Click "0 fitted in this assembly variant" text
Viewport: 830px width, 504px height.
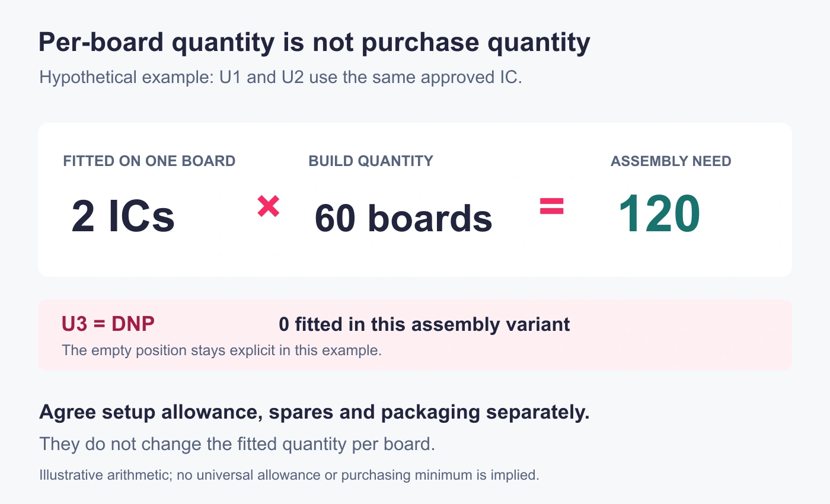424,324
